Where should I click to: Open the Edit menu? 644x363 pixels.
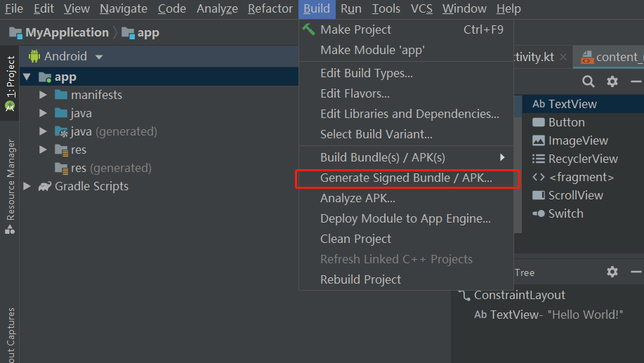44,8
